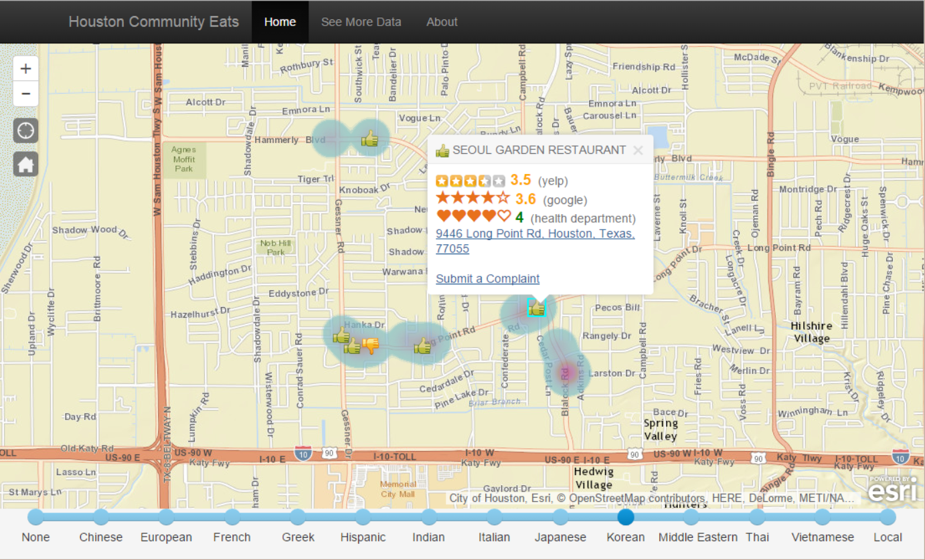
Task: Set cuisine slider to Local
Action: click(x=888, y=517)
